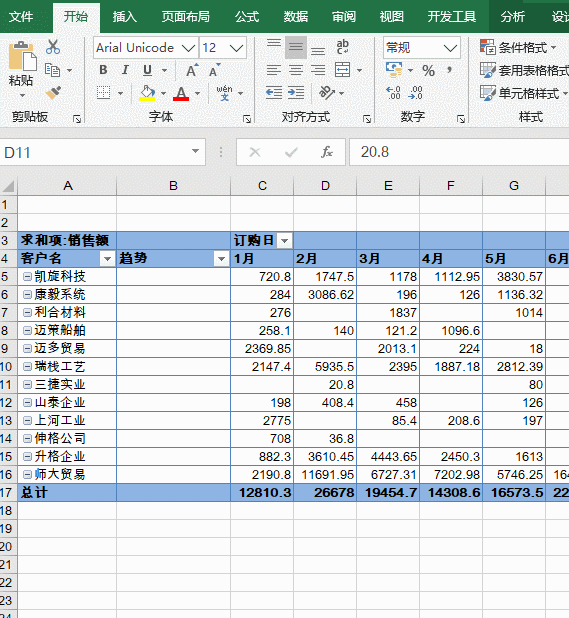
Task: Open the merge cells dropdown arrow
Action: [x=359, y=71]
